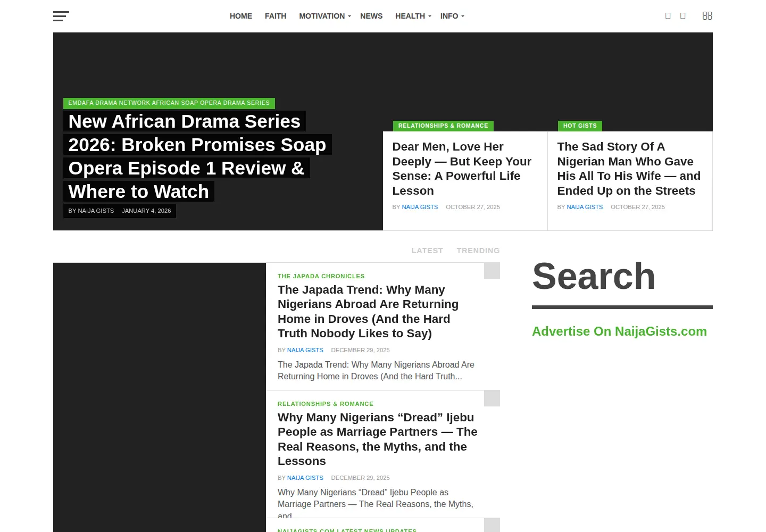Viewport: 766px width, 532px height.
Task: Open Naija Gists author under Dear Men article
Action: click(x=420, y=207)
